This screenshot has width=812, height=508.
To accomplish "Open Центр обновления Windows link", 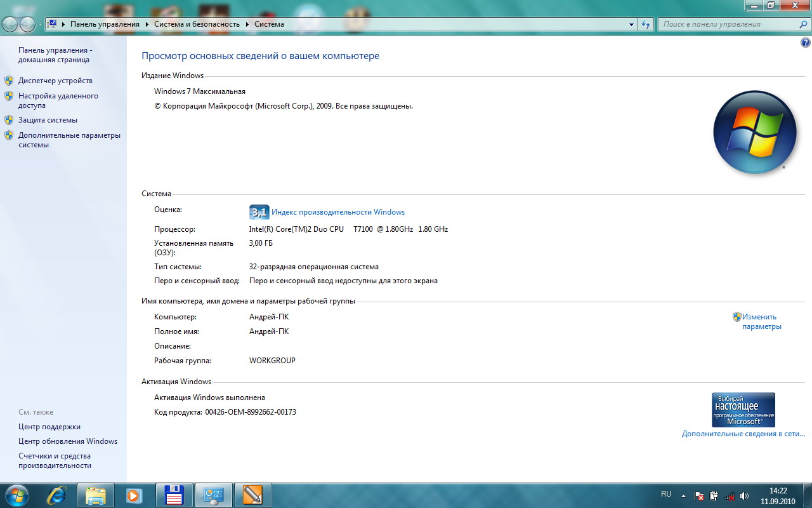I will [68, 441].
